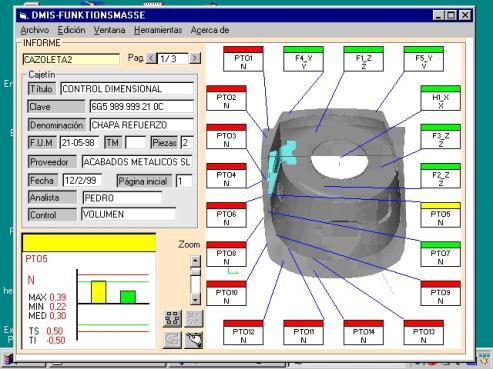The height and width of the screenshot is (369, 493).
Task: Click the green bar in the PTO5 chart
Action: pos(128,297)
